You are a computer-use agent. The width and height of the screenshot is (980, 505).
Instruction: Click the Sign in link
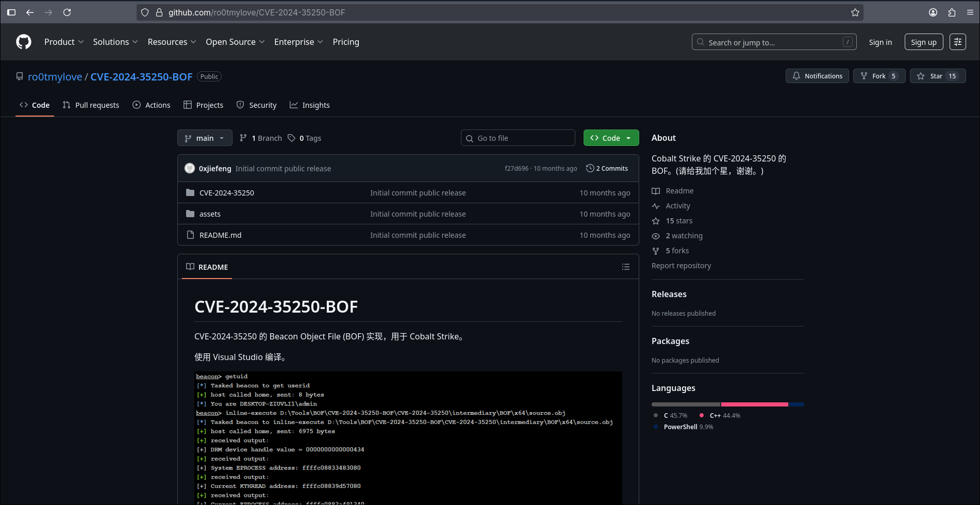click(x=880, y=42)
